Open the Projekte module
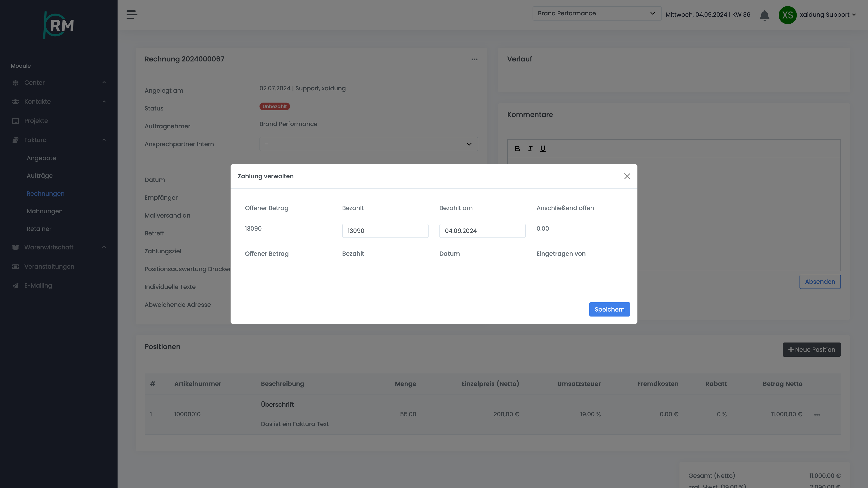This screenshot has height=488, width=868. coord(36,121)
